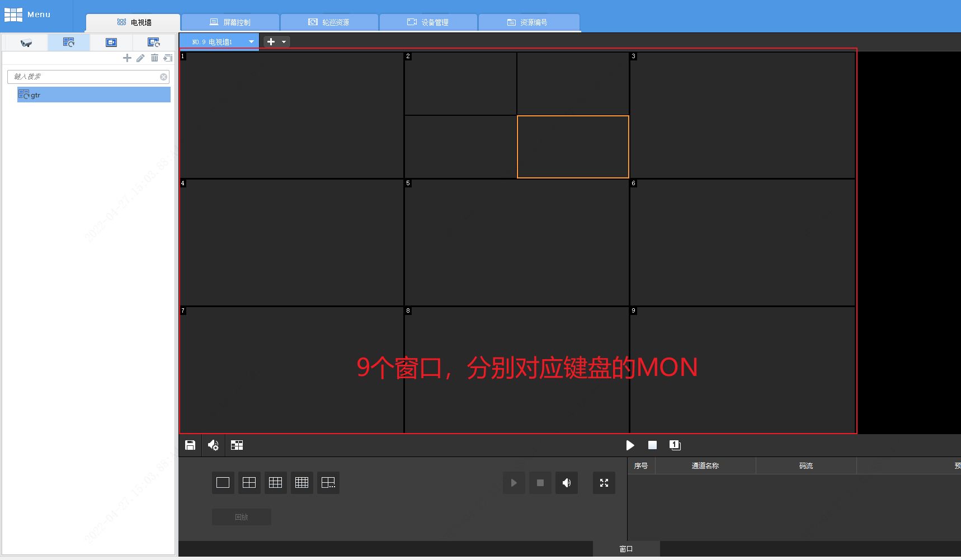Click the 序号 column header
Screen dimensions: 961x560
click(x=641, y=465)
